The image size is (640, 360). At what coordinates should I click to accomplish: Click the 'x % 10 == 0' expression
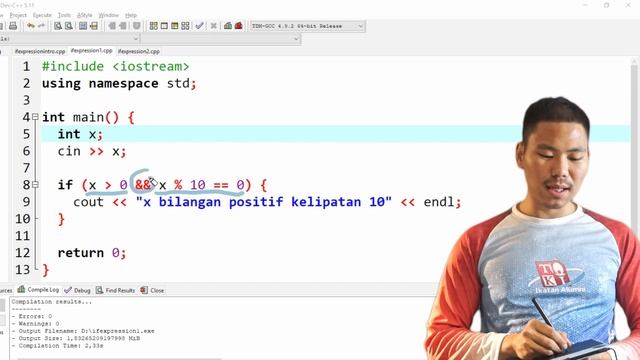click(202, 185)
